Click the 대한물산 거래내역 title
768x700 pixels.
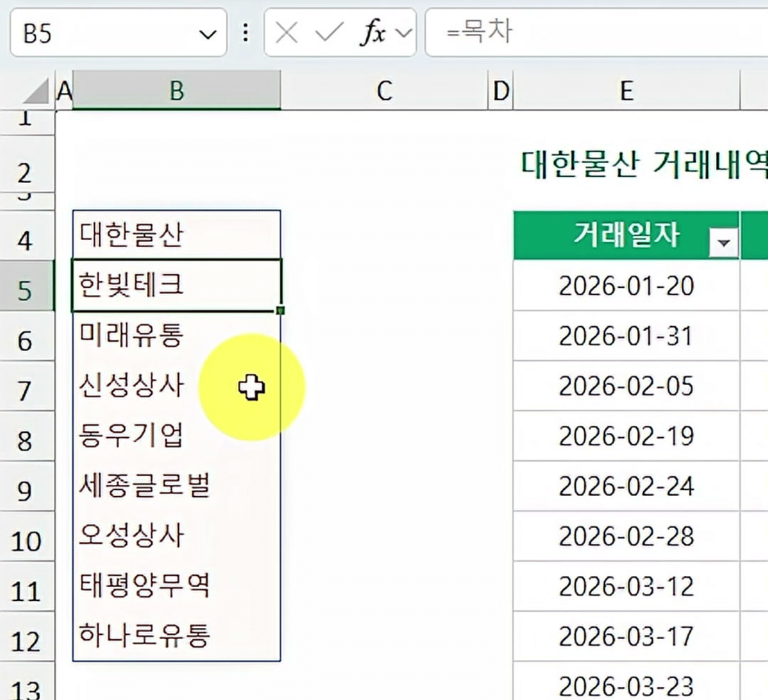644,164
